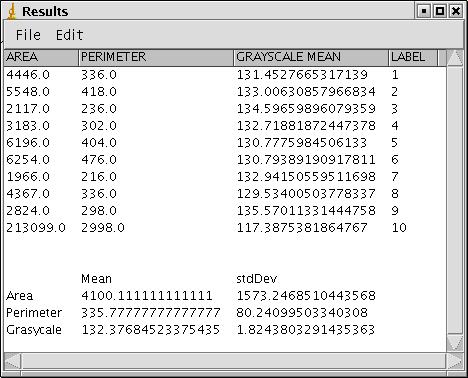Click the Mean summary heading

coord(97,279)
